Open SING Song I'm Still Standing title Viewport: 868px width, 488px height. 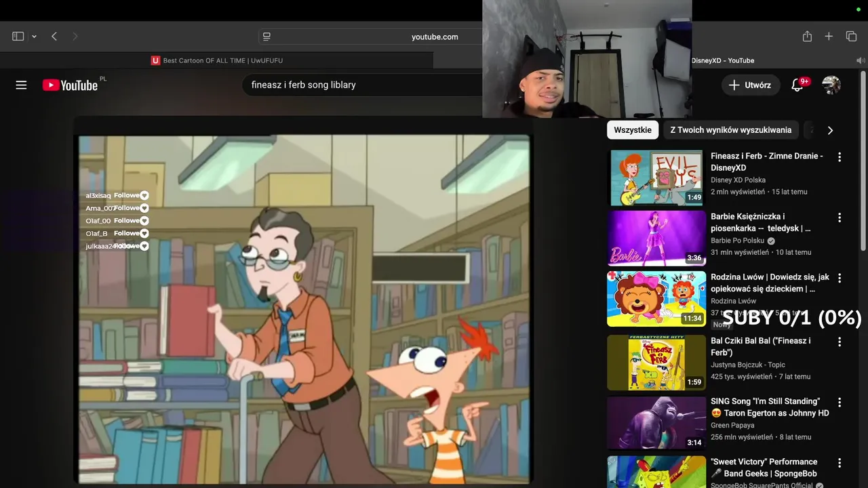770,407
